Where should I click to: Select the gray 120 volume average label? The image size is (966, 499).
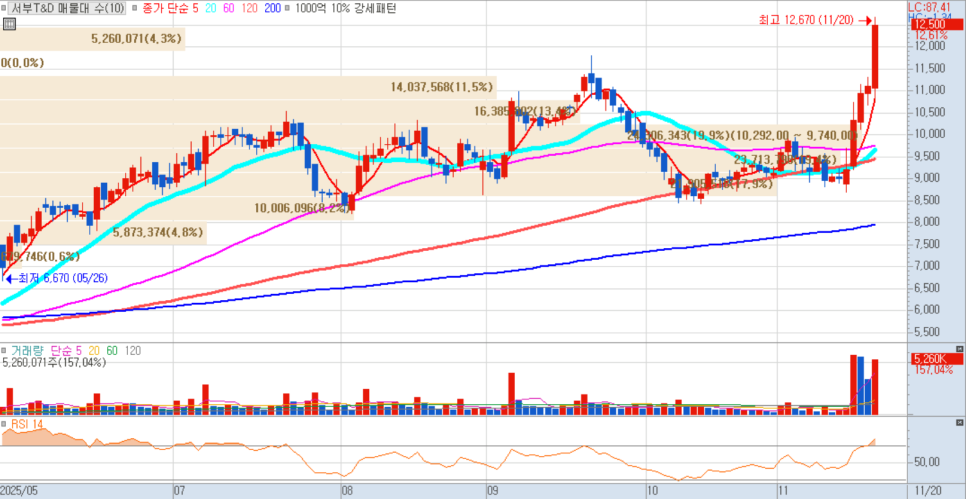(132, 351)
